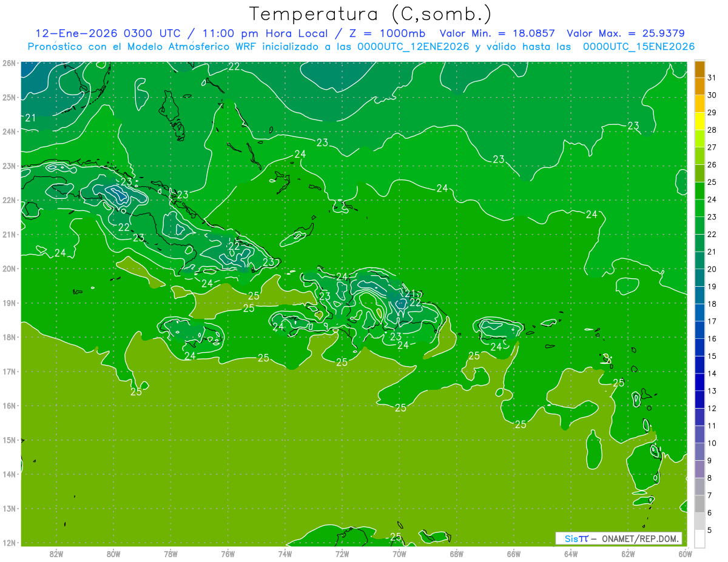Image resolution: width=728 pixels, height=562 pixels.
Task: Click the 60W longitude axis label
Action: pos(685,554)
